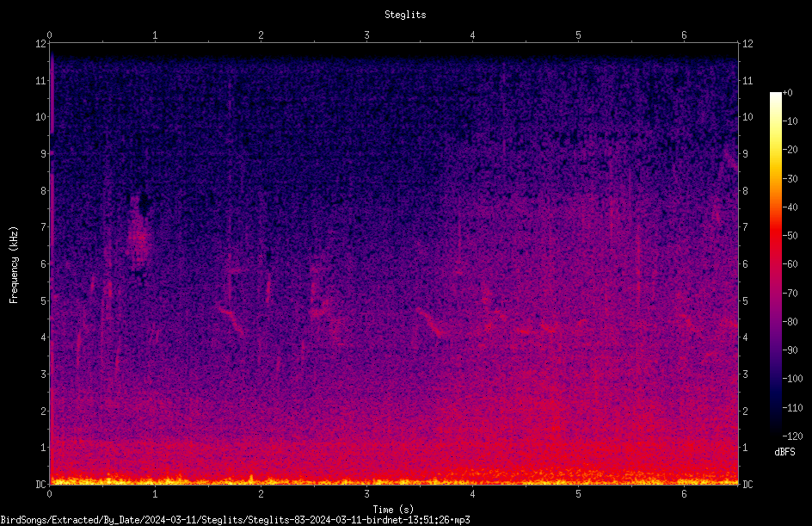Pick the yellow -20 level on color scale
812x526 pixels.
(775, 150)
